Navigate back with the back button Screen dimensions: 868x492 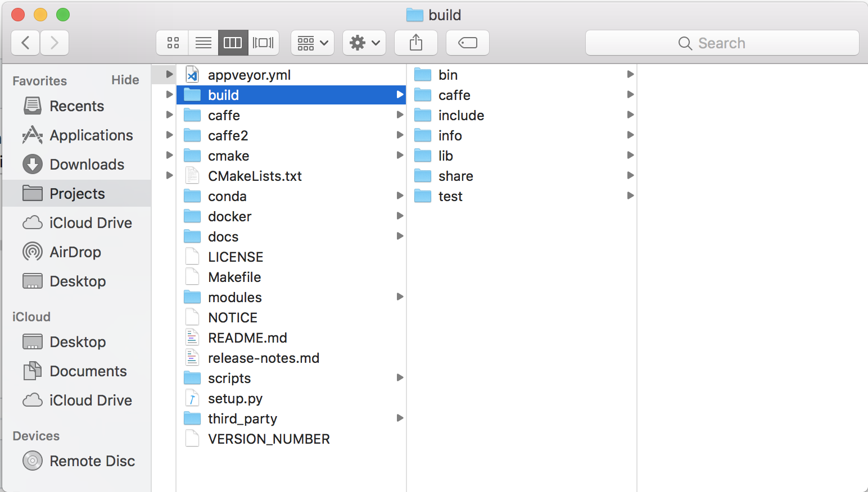tap(25, 42)
